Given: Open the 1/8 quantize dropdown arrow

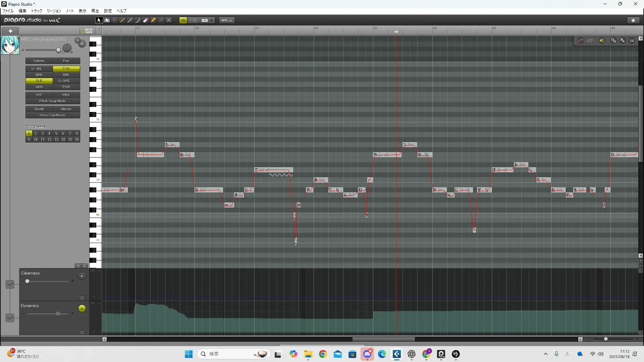Looking at the screenshot, I should 212,20.
